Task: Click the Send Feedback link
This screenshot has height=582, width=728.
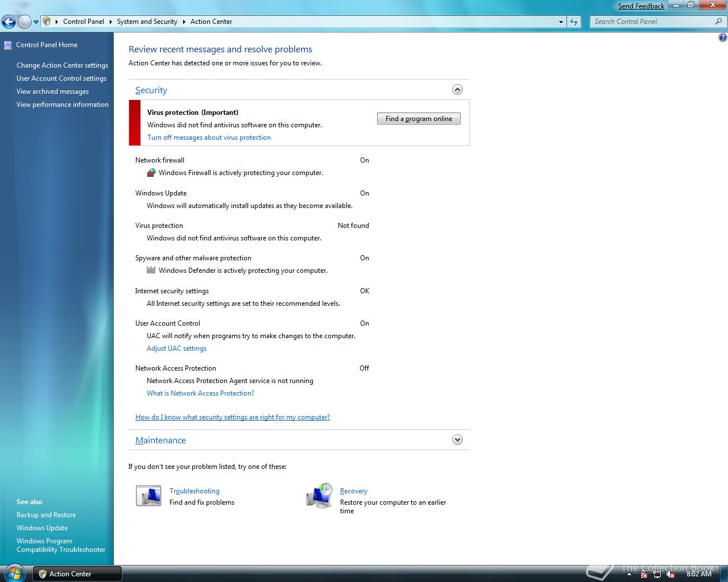Action: click(641, 6)
